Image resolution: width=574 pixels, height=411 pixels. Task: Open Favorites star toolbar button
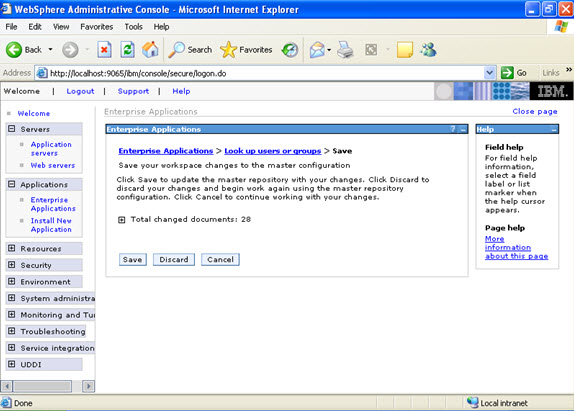click(246, 50)
